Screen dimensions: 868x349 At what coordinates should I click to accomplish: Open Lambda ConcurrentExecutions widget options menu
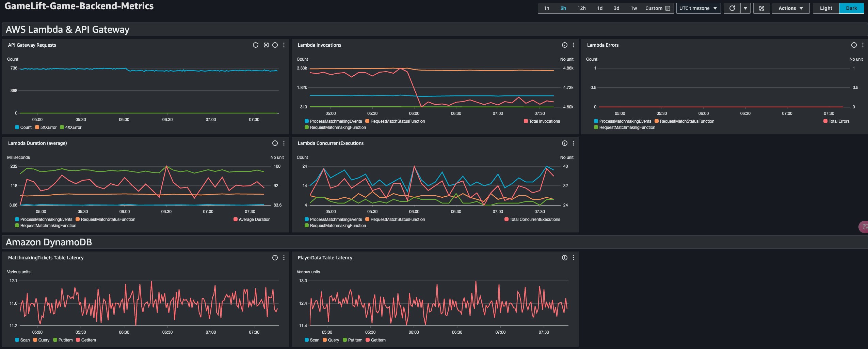574,143
